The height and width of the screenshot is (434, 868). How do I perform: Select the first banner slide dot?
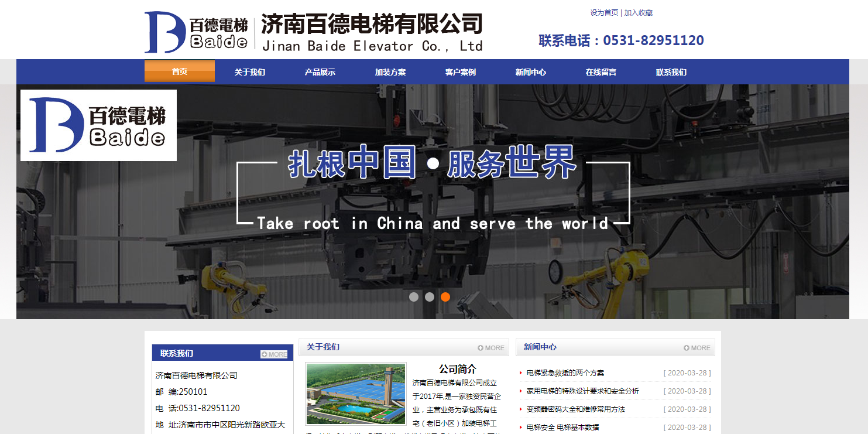coord(414,297)
